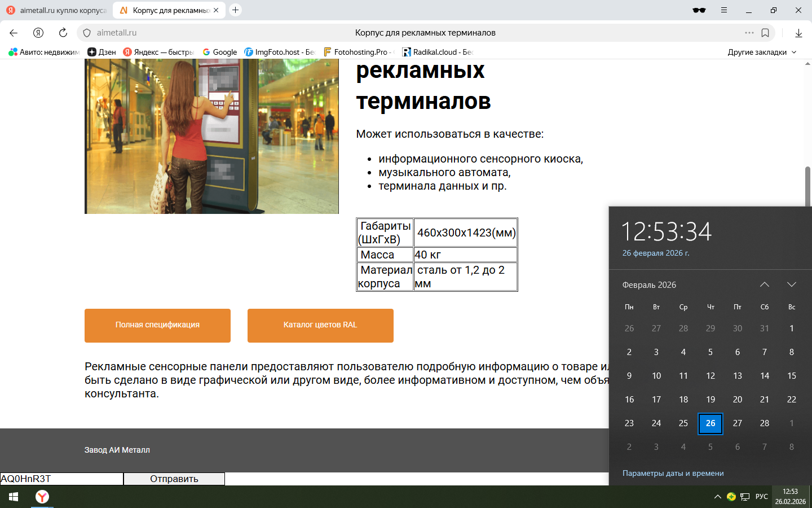Show hidden system tray icons
Screen dimensions: 812x508
[x=717, y=497]
